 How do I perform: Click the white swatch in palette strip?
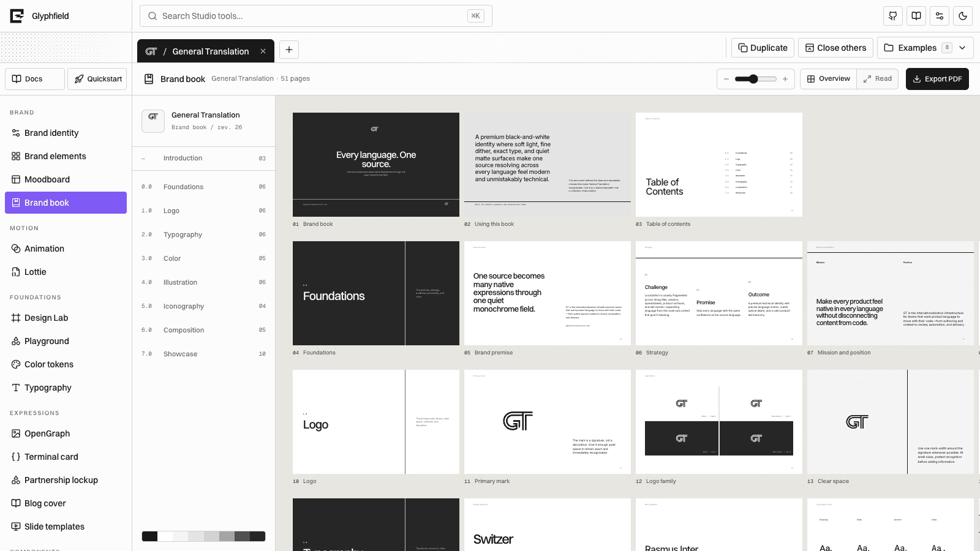(x=165, y=536)
